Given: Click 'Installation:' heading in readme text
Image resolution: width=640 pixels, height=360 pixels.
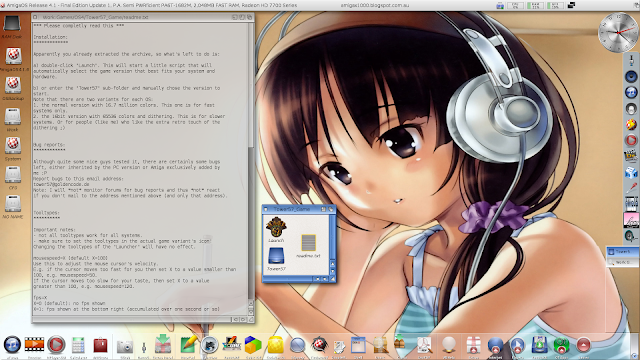Looking at the screenshot, I should pyautogui.click(x=51, y=37).
